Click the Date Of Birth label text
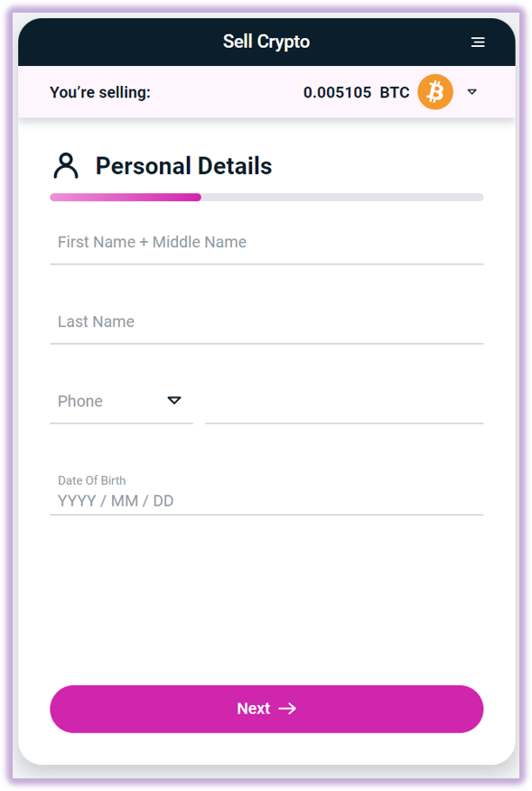 point(92,480)
